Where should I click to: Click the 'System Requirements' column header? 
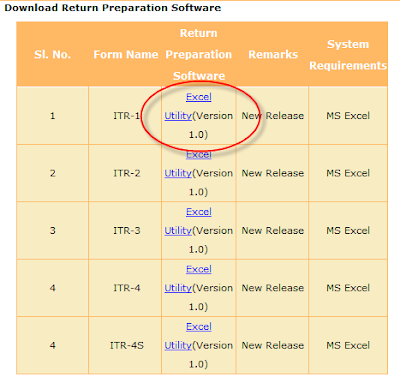click(348, 55)
